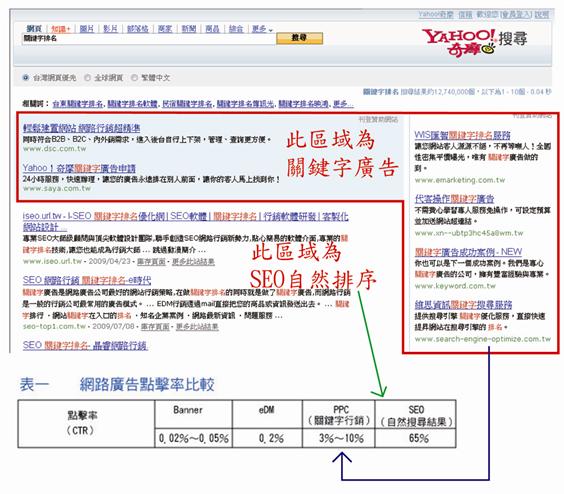Open sidebar ad WIS匯智關鍵字排名服務
Image resolution: width=564 pixels, height=494 pixels.
pos(462,135)
